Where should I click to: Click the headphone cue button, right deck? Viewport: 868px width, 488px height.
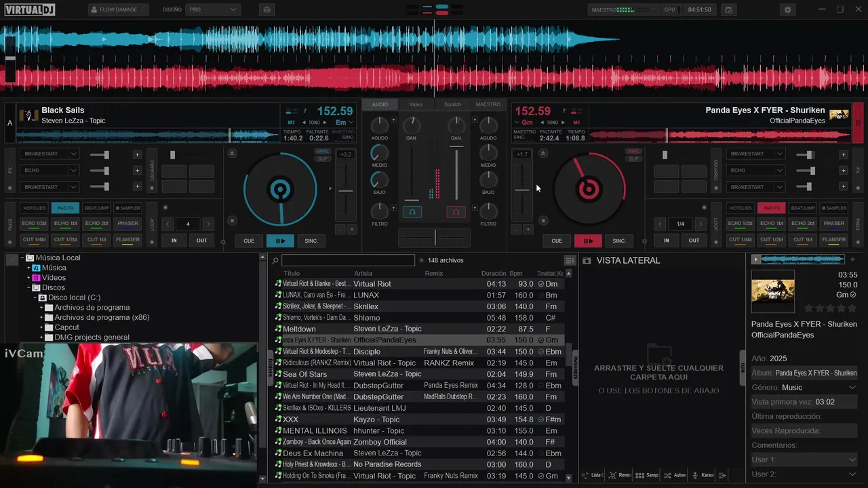[x=456, y=212]
